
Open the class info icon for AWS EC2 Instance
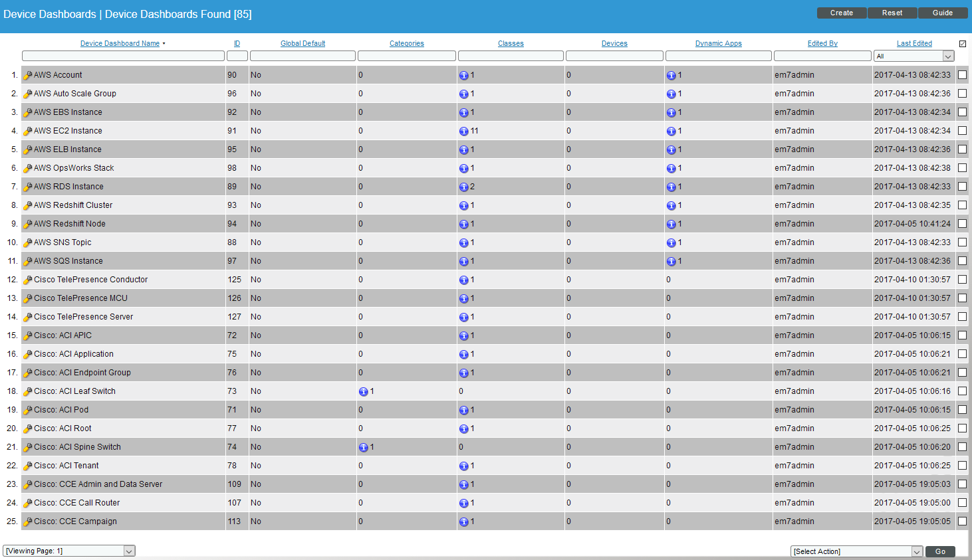[x=463, y=131]
